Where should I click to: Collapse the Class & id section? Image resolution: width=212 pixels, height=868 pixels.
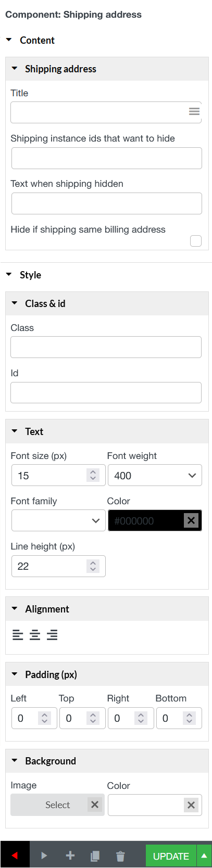point(15,303)
